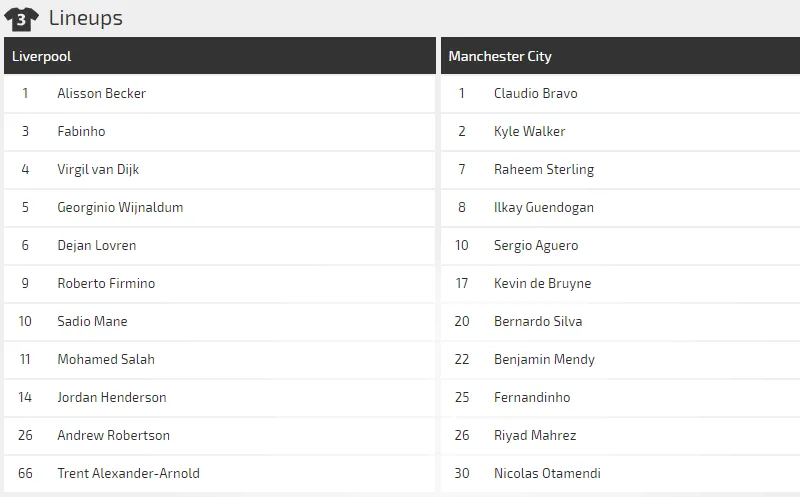The image size is (800, 497).
Task: Click shirt number 66 in Liverpool list
Action: [25, 473]
